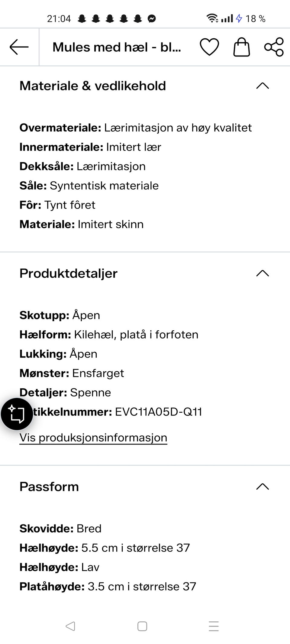Tap the Produktdetaljer heading
290x644 pixels.
[69, 273]
